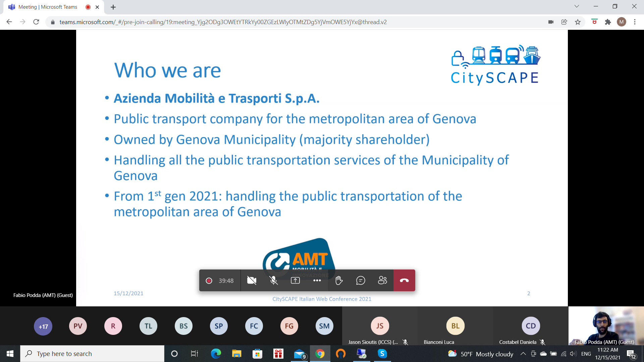Image resolution: width=644 pixels, height=362 pixels.
Task: Open the share content tray
Action: pos(295,281)
